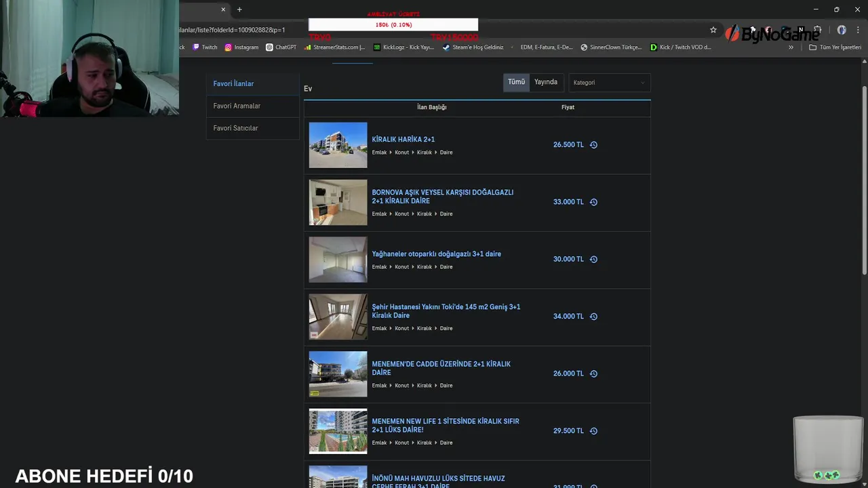This screenshot has width=868, height=488.
Task: Click the 26.000 TL price
Action: click(x=568, y=373)
